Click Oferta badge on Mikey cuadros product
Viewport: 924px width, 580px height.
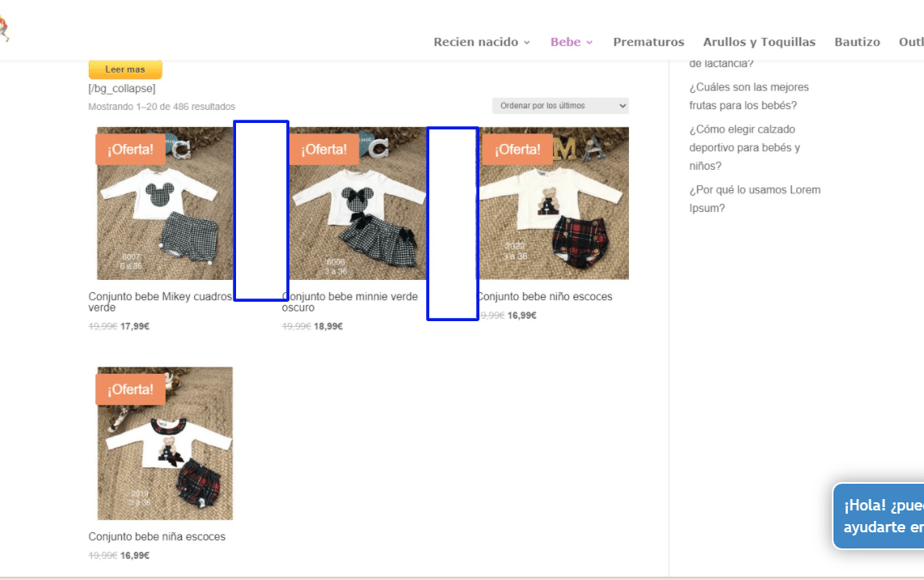pos(130,149)
